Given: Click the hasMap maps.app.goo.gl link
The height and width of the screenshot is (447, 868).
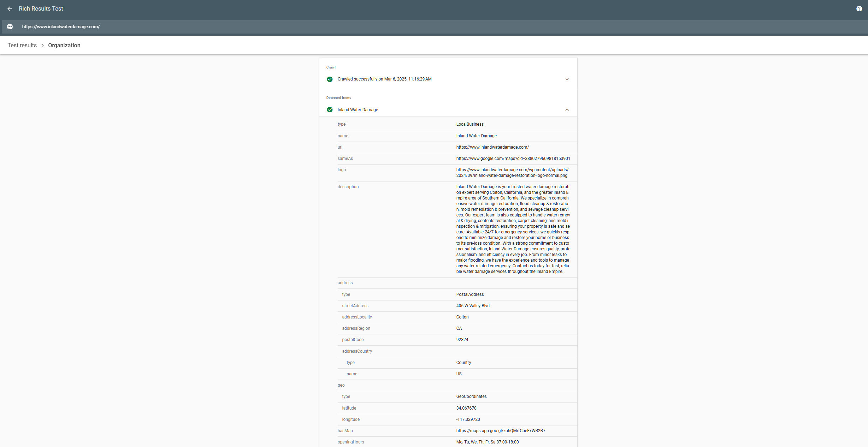Looking at the screenshot, I should click(x=501, y=431).
